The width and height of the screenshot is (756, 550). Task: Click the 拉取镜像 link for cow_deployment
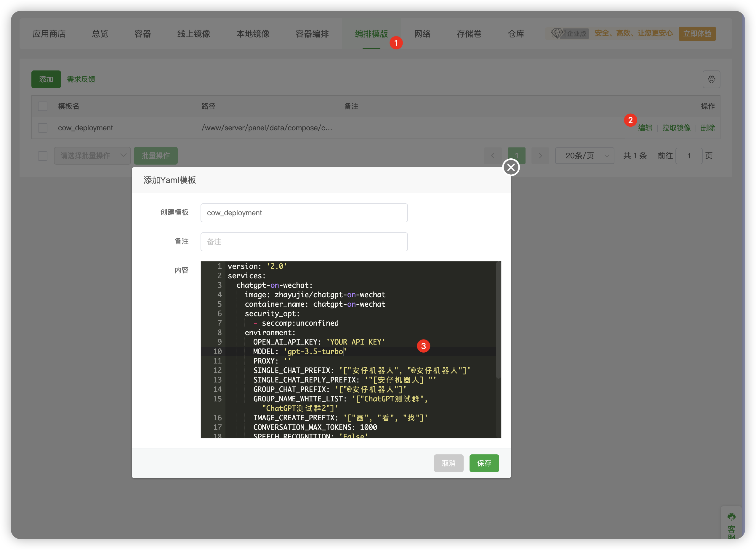[676, 128]
